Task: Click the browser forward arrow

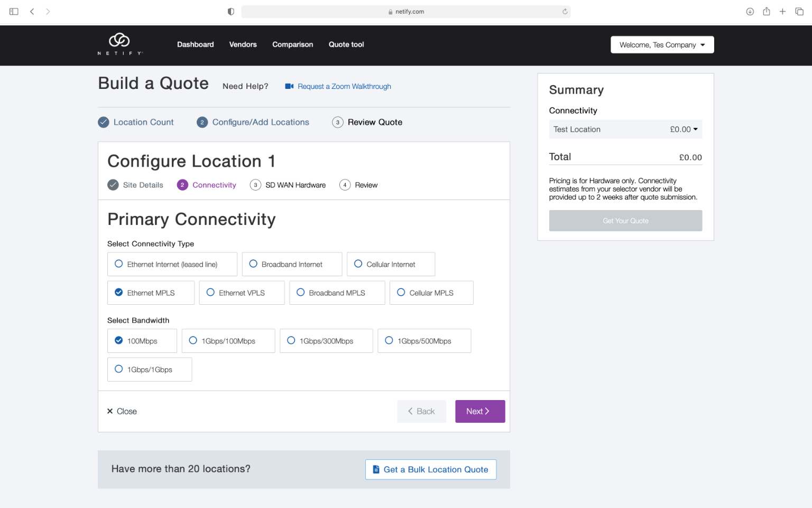Action: pyautogui.click(x=48, y=11)
